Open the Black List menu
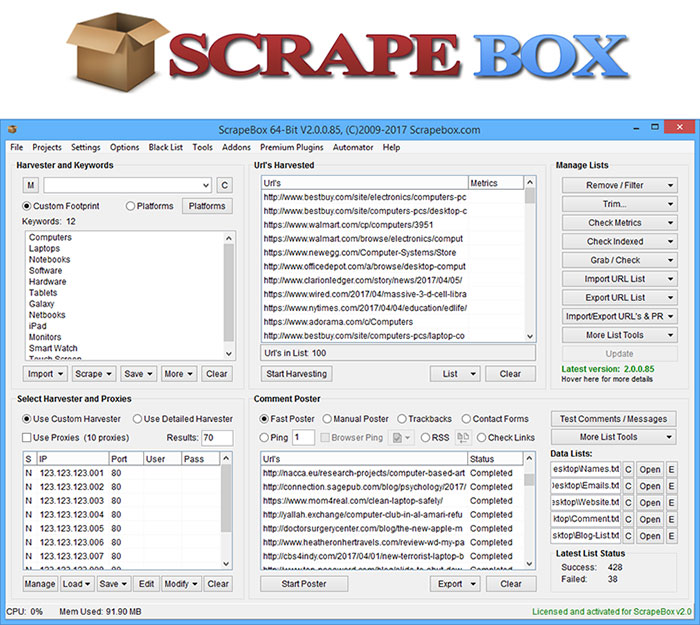The height and width of the screenshot is (625, 700). (x=165, y=147)
